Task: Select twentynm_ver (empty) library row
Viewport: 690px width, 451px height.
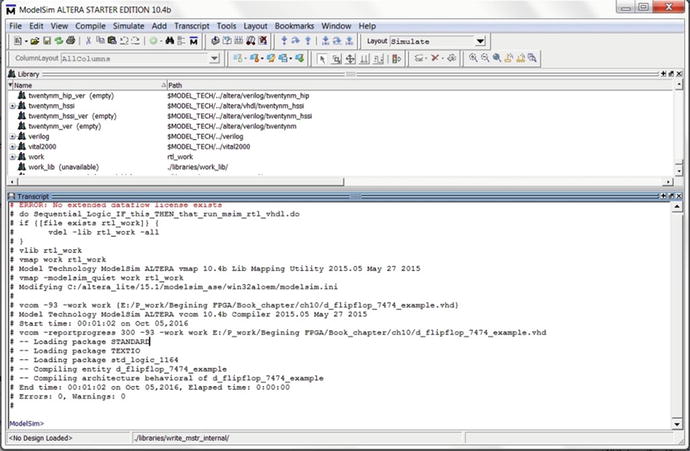Action: click(65, 126)
